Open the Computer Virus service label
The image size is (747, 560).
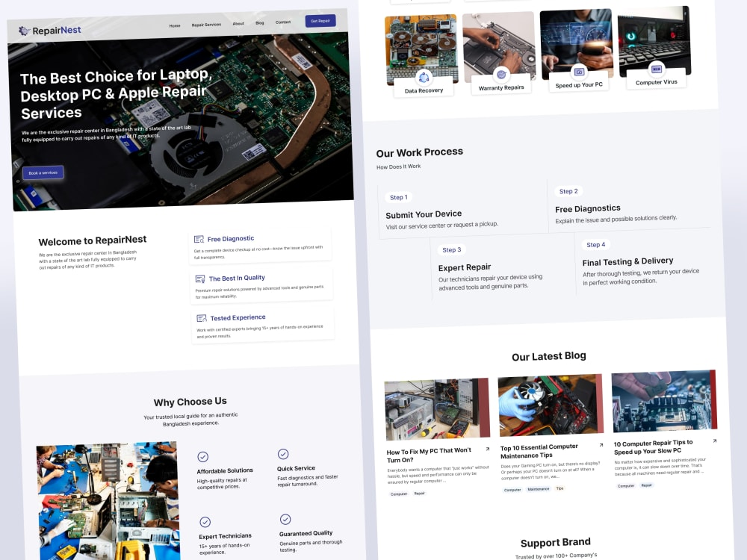657,82
